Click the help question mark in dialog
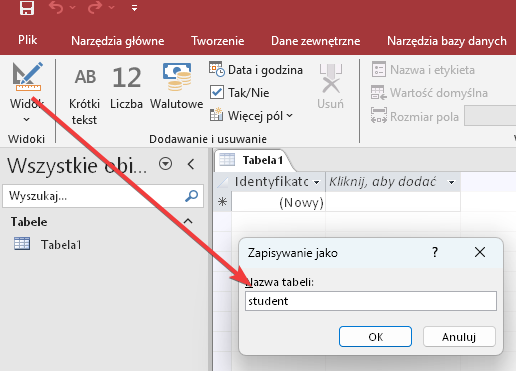 coord(435,252)
